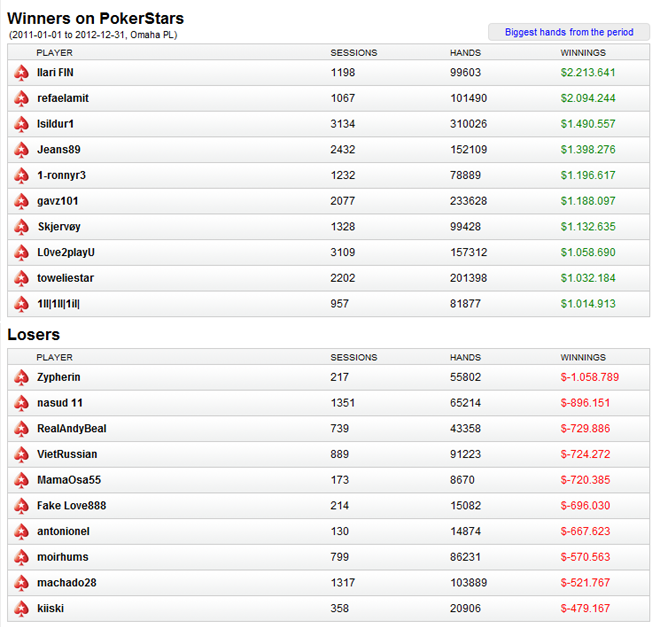Click the 'Biggest hands from the period' link
Screen dimensions: 660x627
(x=569, y=32)
